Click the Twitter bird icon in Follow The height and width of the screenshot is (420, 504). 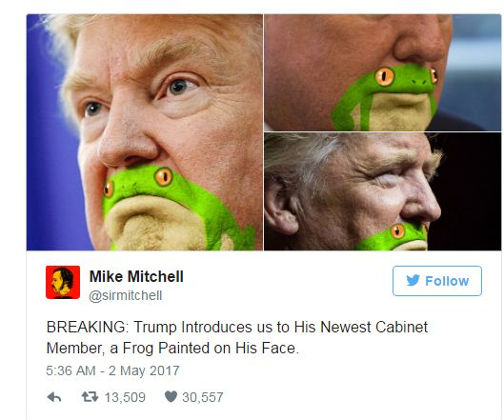coord(413,281)
